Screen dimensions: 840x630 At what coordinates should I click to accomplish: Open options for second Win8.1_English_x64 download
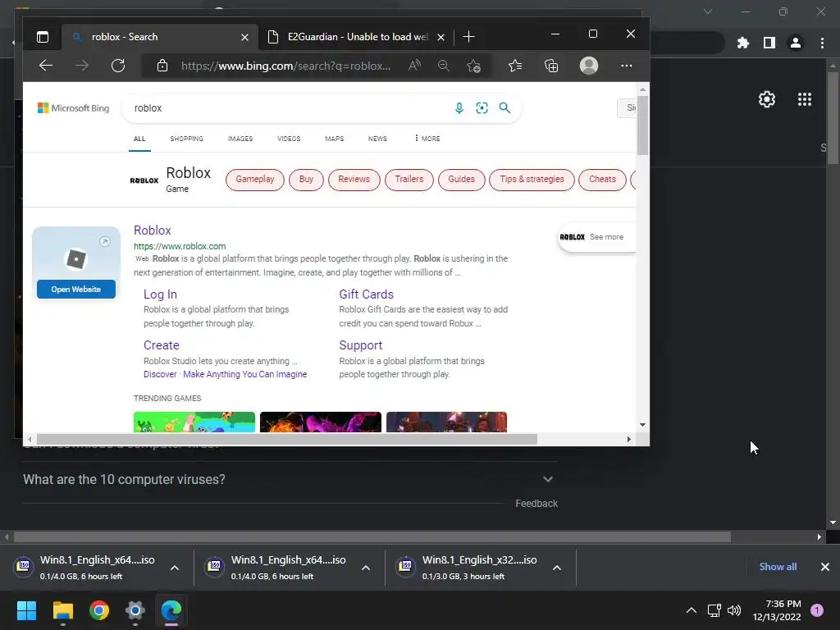366,568
